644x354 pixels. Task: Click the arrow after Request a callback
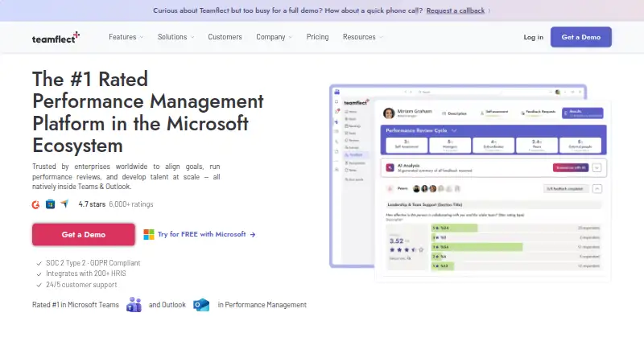click(489, 10)
